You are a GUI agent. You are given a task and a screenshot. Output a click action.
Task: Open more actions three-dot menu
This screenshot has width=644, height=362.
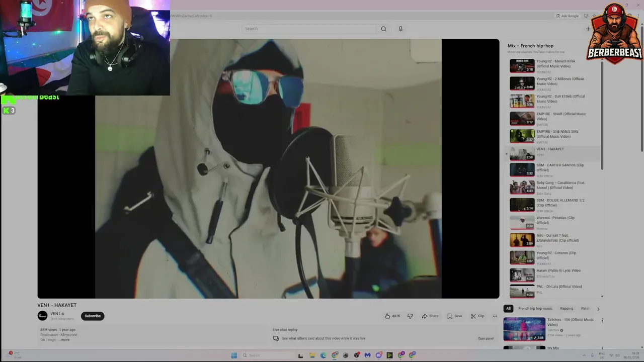tap(495, 316)
